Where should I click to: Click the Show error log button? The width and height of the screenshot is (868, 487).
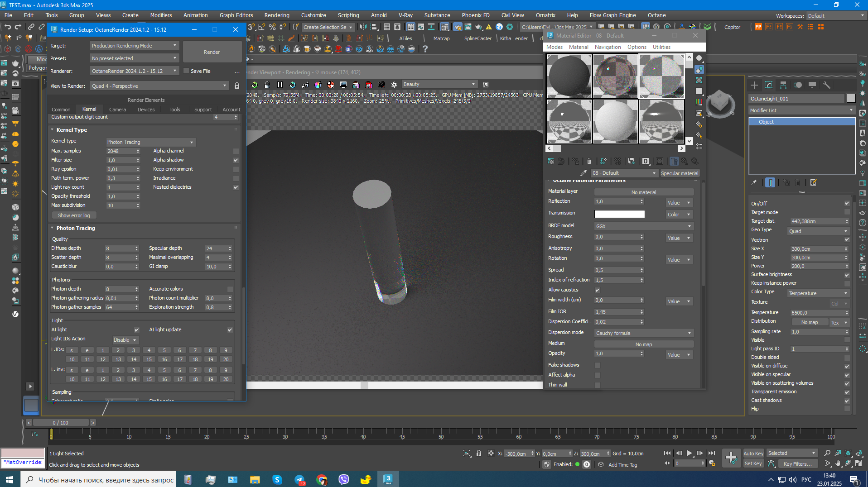tap(74, 215)
